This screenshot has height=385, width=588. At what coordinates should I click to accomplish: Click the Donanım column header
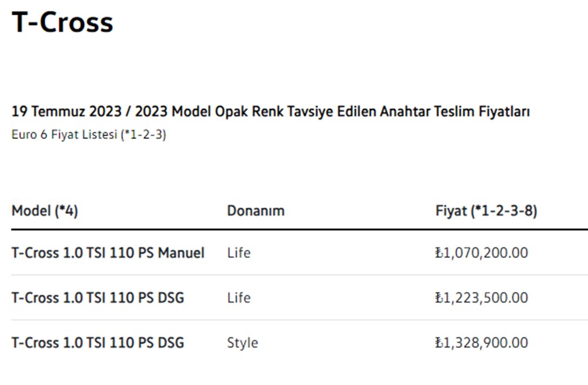256,211
